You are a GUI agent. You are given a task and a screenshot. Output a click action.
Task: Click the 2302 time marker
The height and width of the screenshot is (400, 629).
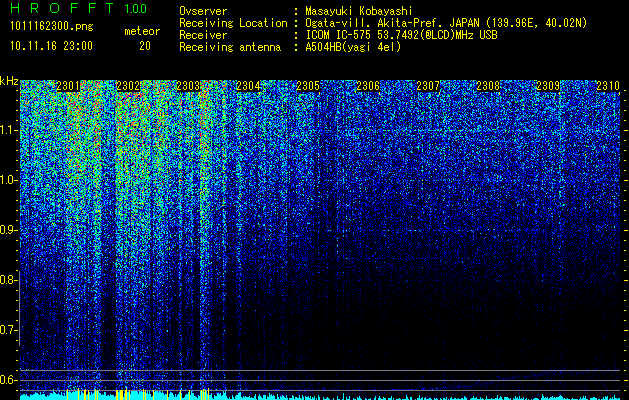click(128, 86)
